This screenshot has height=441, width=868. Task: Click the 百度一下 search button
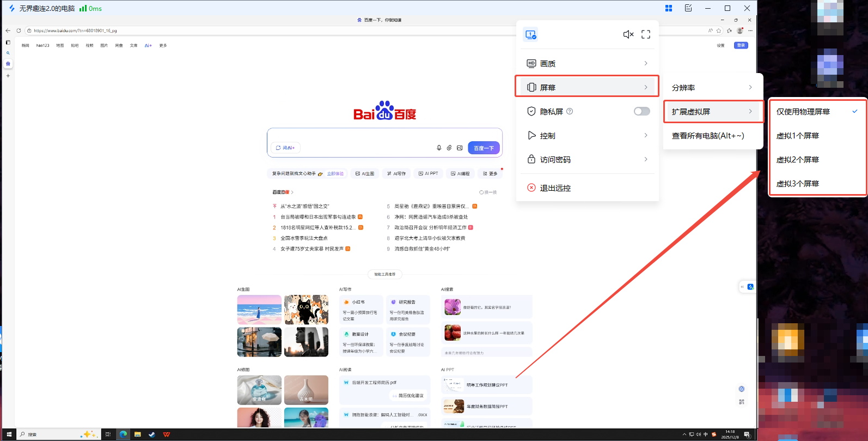click(484, 148)
